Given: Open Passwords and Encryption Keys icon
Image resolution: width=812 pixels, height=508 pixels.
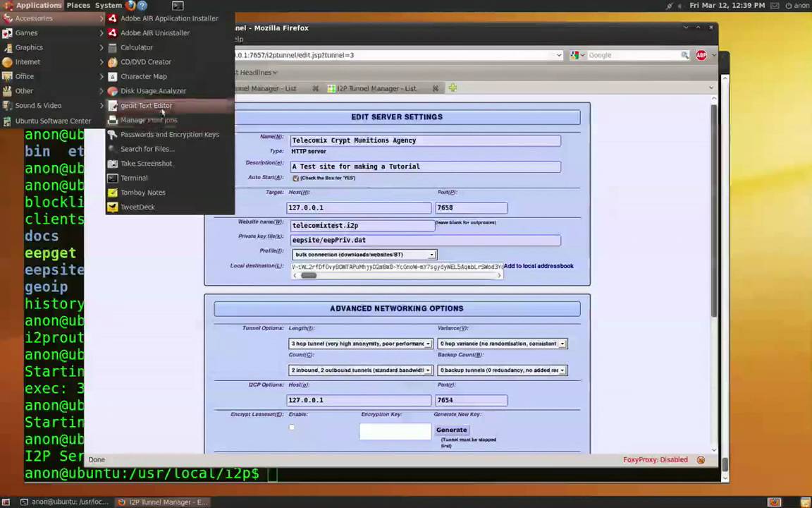Looking at the screenshot, I should pos(112,134).
